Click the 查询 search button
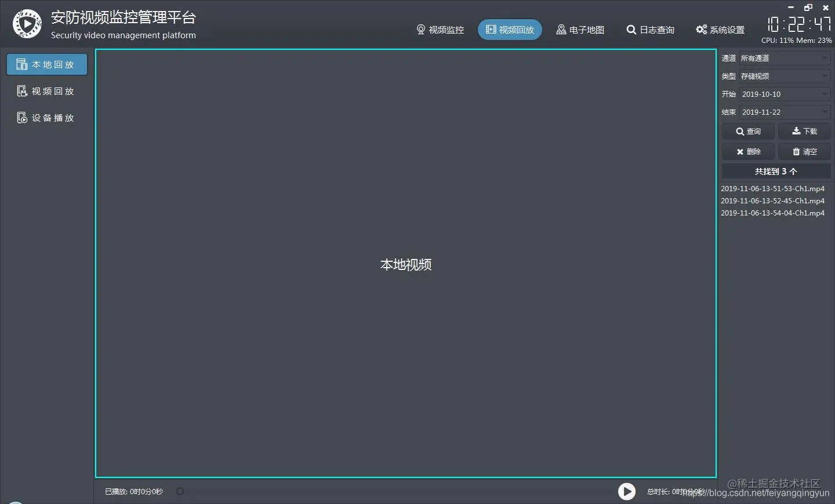 pos(748,131)
